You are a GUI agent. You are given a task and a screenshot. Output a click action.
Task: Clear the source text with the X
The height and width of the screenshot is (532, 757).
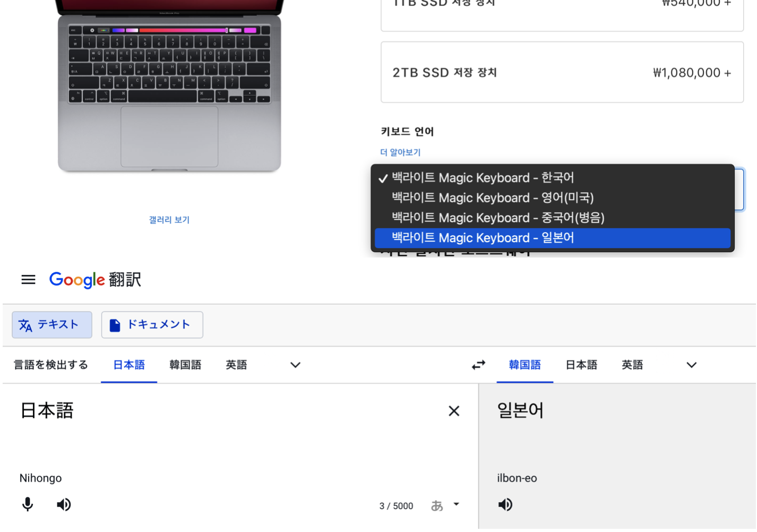(454, 411)
